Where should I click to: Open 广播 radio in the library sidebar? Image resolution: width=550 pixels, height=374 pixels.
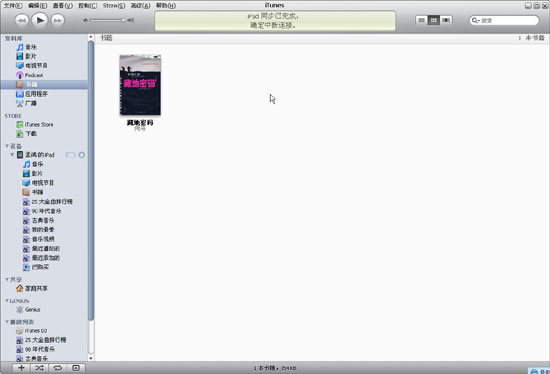point(26,103)
